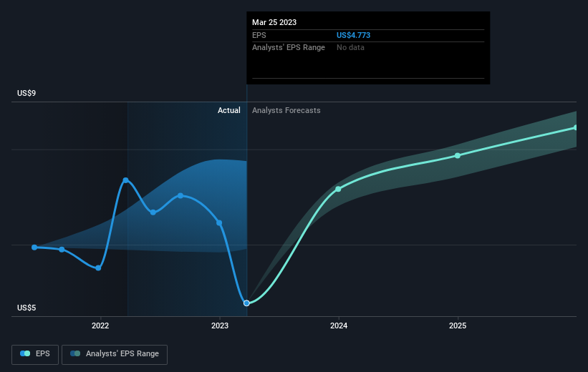Click the 2022 x-axis label
Screen dimensions: 588x372
[x=100, y=326]
